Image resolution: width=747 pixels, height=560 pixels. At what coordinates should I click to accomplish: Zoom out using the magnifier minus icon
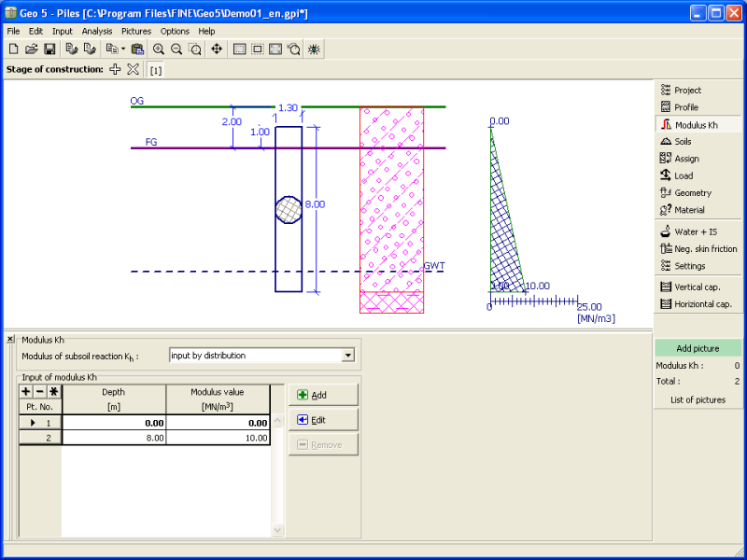point(176,49)
